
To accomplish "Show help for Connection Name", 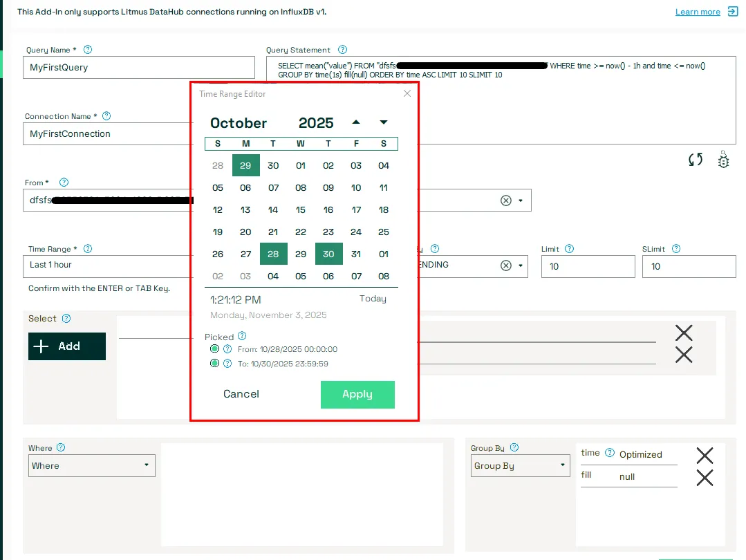I will pyautogui.click(x=106, y=115).
